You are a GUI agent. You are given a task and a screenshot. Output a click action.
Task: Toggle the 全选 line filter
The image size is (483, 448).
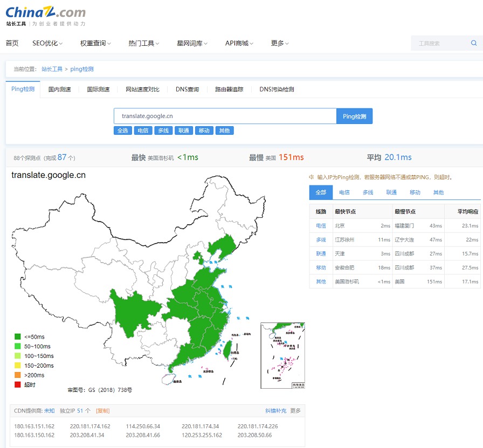[122, 130]
